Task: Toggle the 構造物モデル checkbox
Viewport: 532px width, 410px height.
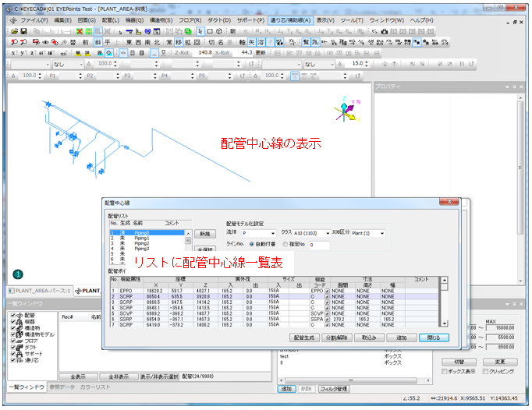Action: pos(13,334)
